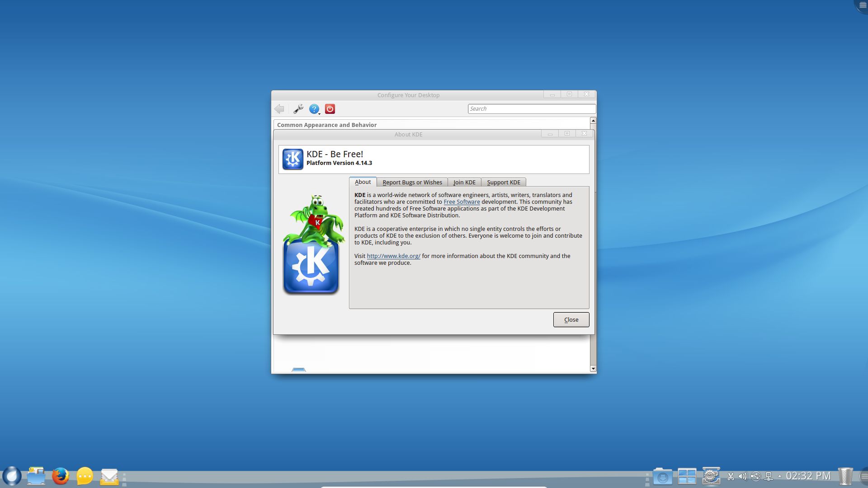
Task: Open the Downloads folder stack in panel
Action: coord(662,476)
